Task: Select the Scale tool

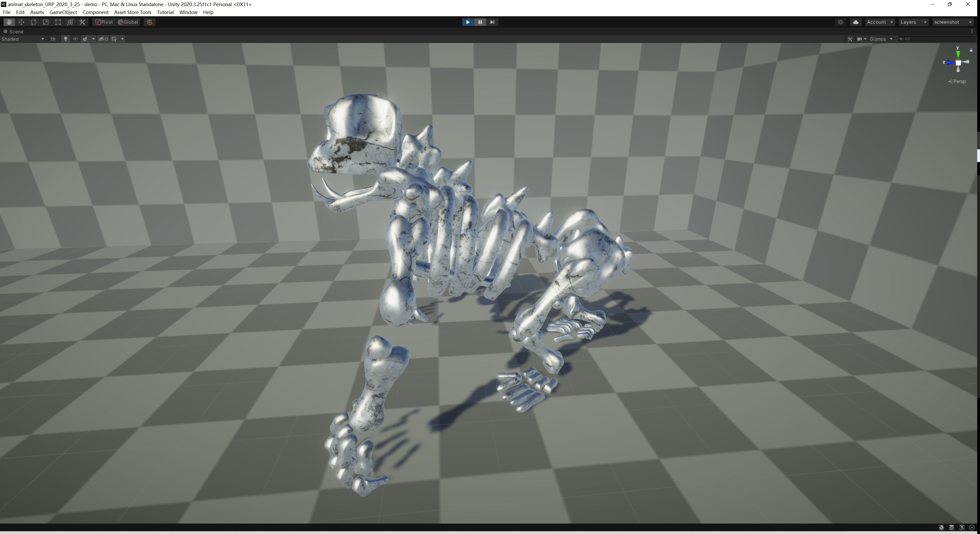Action: (46, 22)
